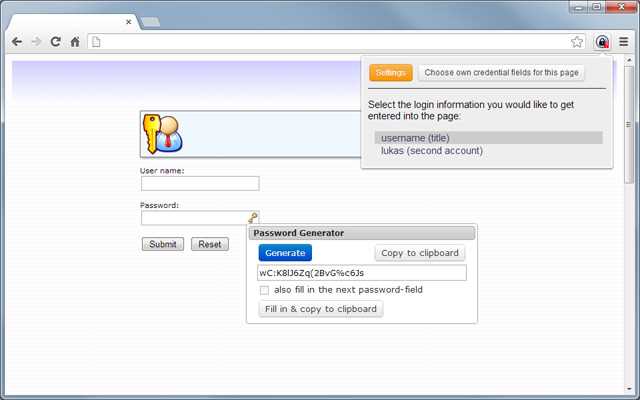Click Choose own credential fields for this page
This screenshot has width=640, height=400.
click(501, 73)
